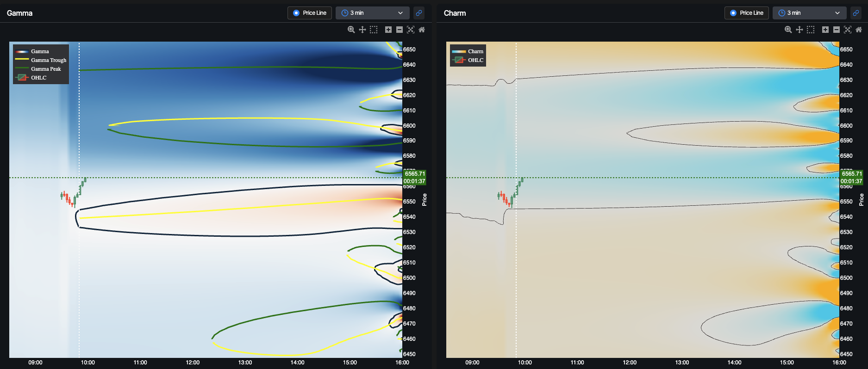Screen dimensions: 868x369
Task: Zoom out on the Gamma chart
Action: [x=400, y=30]
